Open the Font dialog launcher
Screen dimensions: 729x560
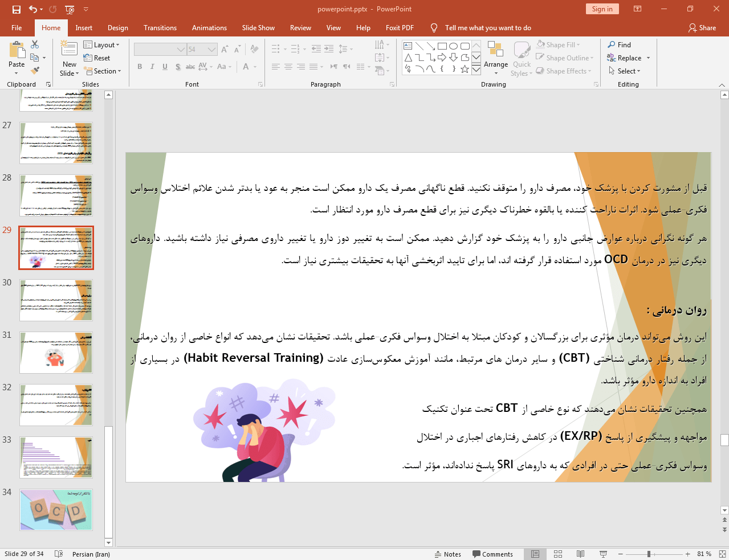260,84
